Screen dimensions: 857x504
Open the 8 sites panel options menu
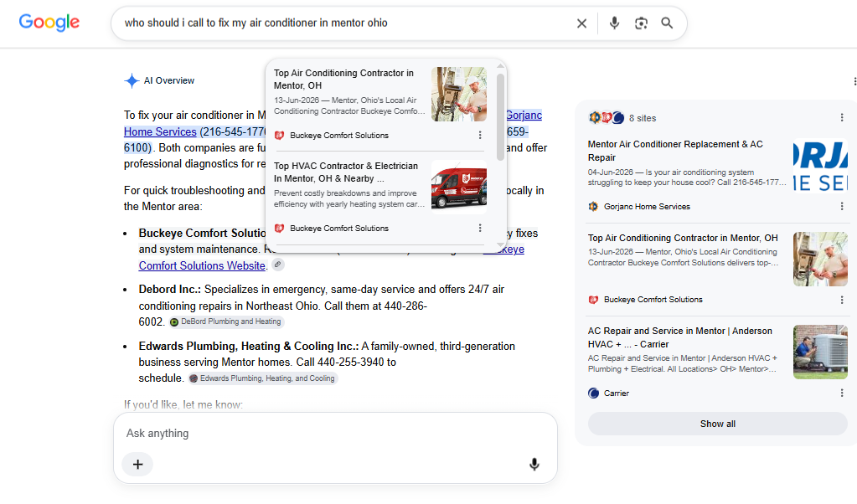pos(842,118)
